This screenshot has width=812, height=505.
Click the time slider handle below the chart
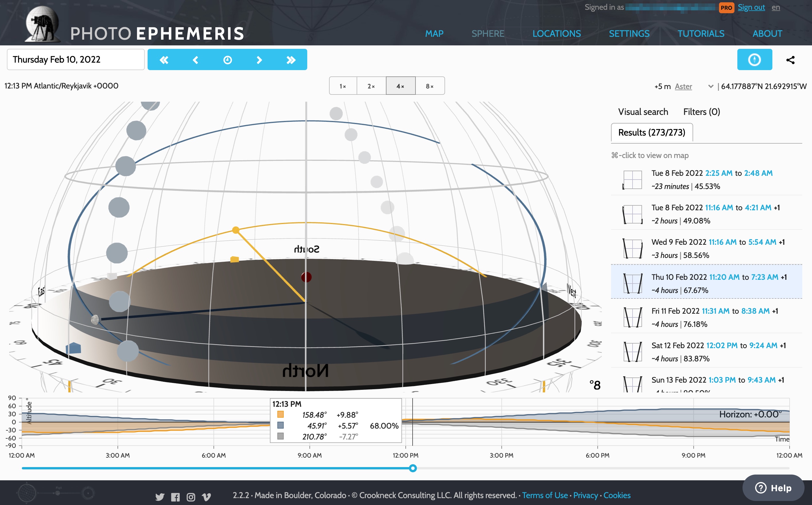(413, 469)
